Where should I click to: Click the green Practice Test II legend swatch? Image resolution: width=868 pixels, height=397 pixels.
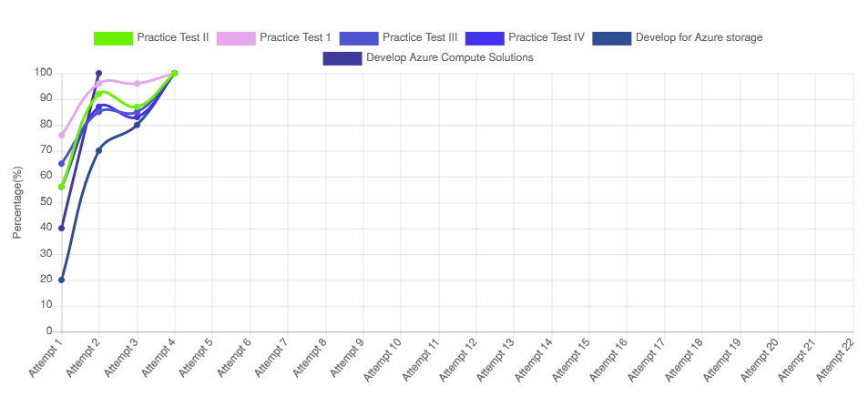click(x=113, y=38)
